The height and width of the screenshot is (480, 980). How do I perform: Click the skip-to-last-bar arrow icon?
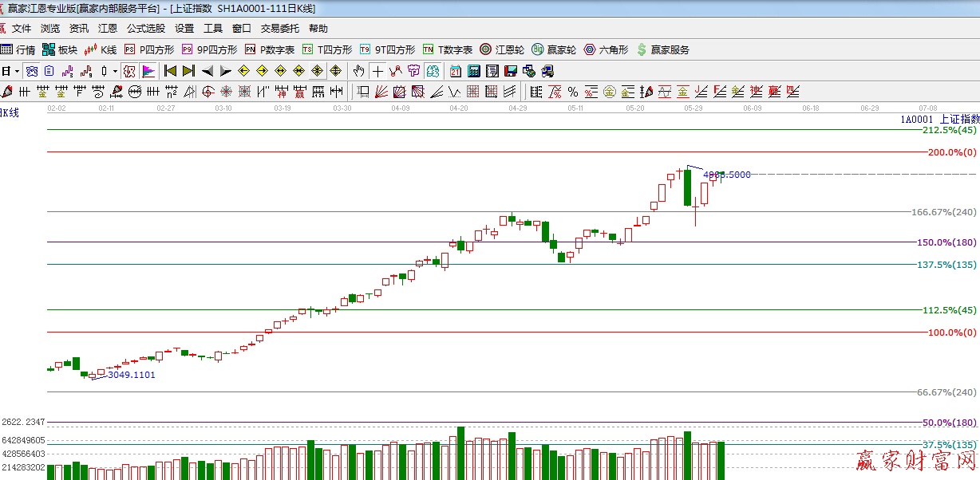(x=188, y=71)
